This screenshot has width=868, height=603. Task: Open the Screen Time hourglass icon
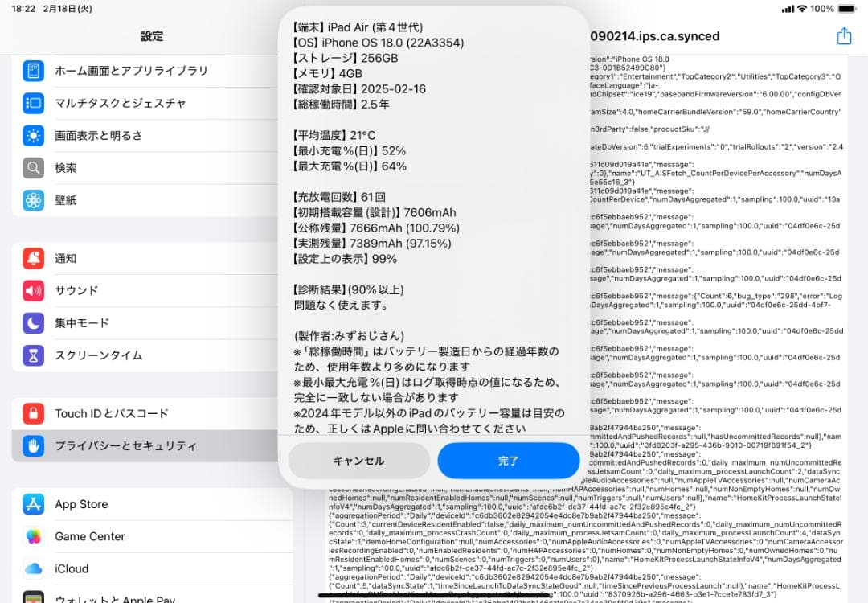[34, 355]
